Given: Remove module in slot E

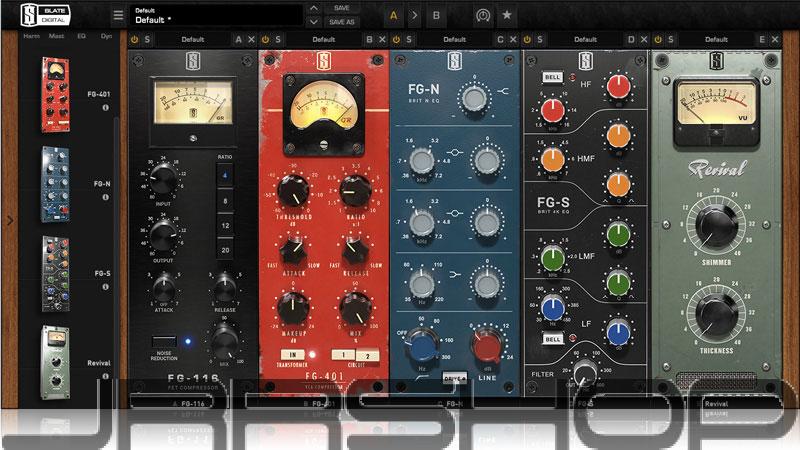Looking at the screenshot, I should point(774,39).
